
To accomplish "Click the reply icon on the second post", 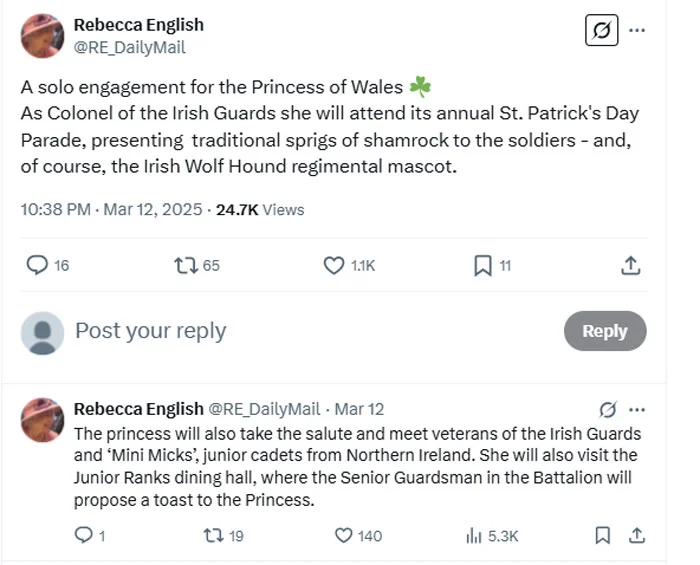I will click(84, 535).
